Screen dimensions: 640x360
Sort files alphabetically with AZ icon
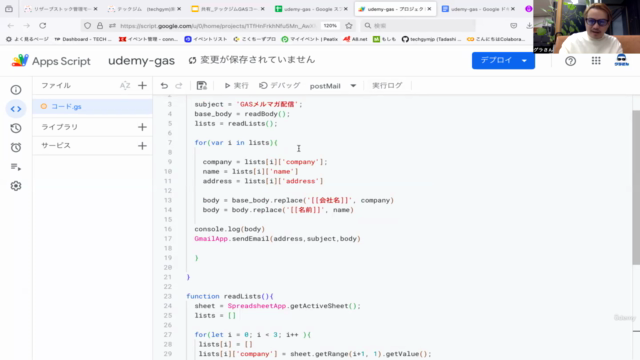[125, 86]
